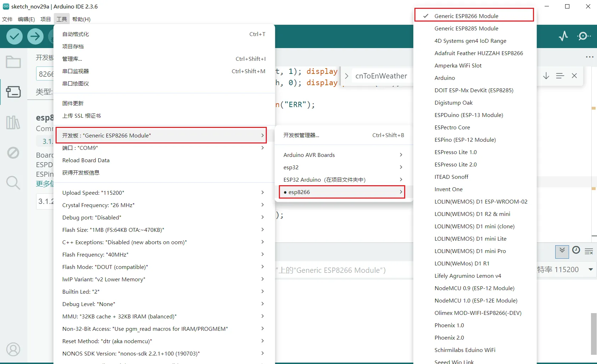Choose LOLIN(WEMOS) D1 R2 & mini board
Screen dimensions: 597x364
pyautogui.click(x=474, y=214)
